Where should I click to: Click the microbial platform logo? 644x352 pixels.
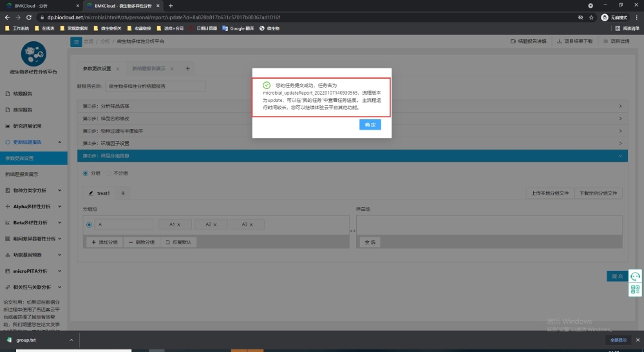tap(33, 54)
